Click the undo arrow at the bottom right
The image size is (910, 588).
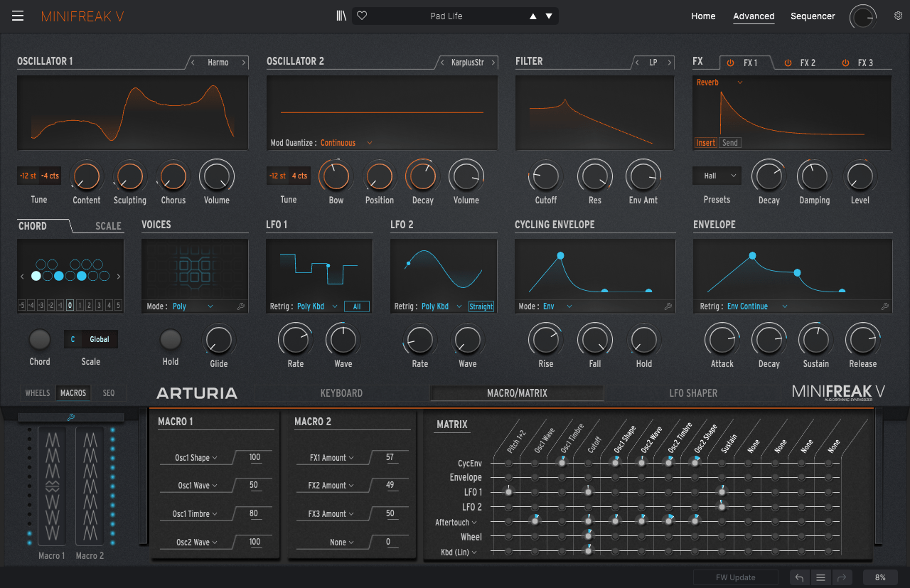799,577
